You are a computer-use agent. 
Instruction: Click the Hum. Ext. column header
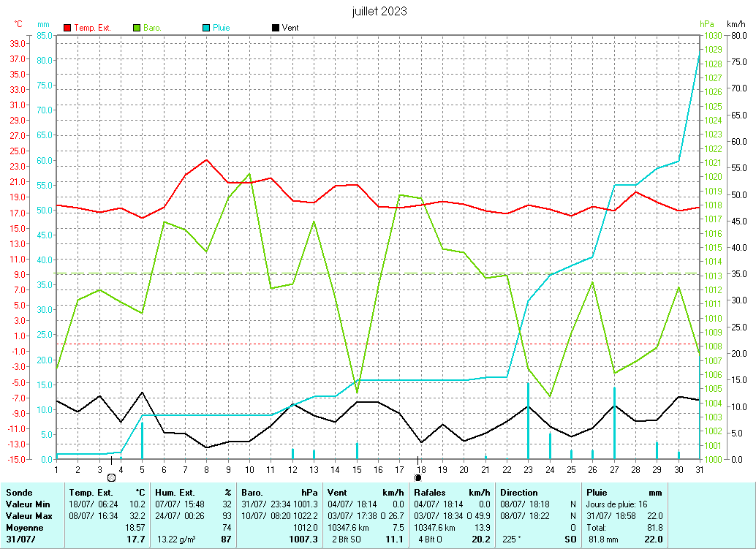point(175,492)
